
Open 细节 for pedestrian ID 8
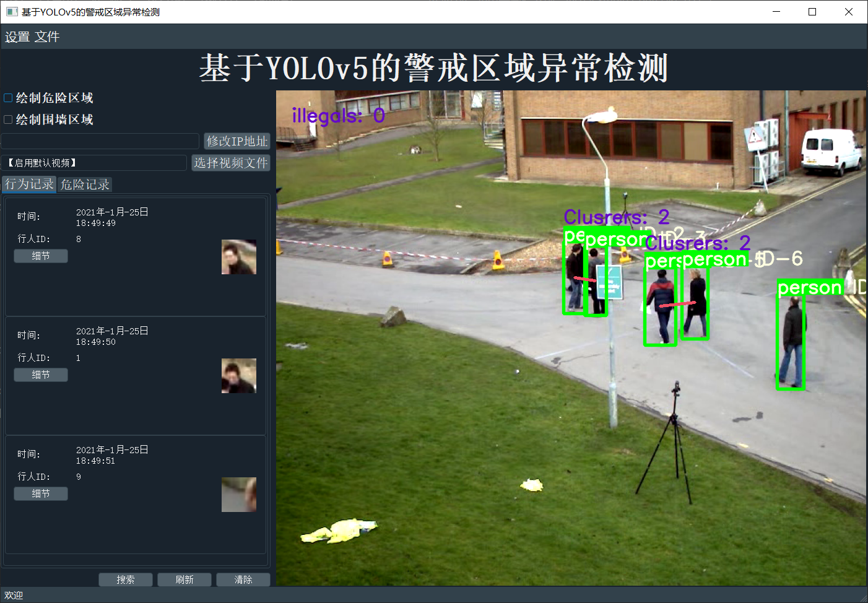[41, 256]
